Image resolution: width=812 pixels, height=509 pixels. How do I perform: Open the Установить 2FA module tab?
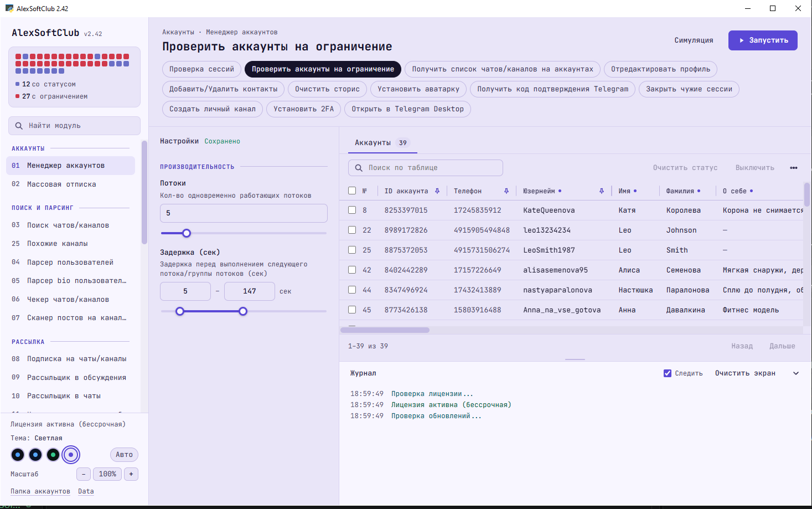click(303, 109)
